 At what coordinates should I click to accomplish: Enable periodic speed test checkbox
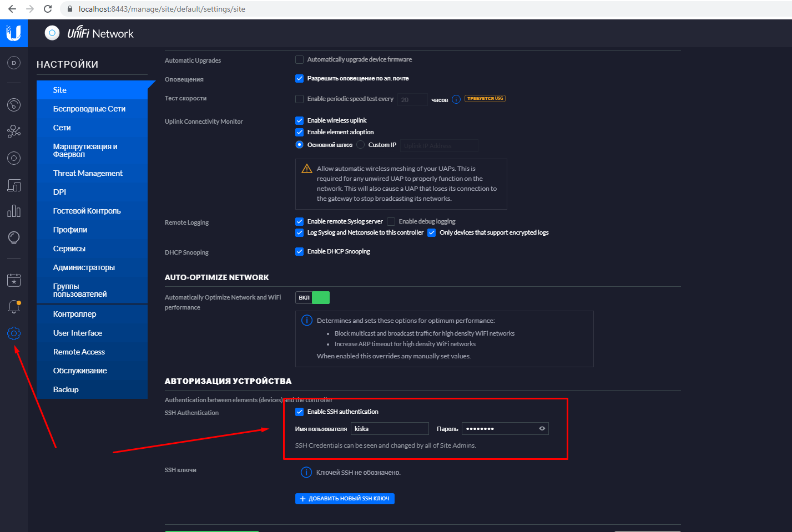pyautogui.click(x=299, y=99)
